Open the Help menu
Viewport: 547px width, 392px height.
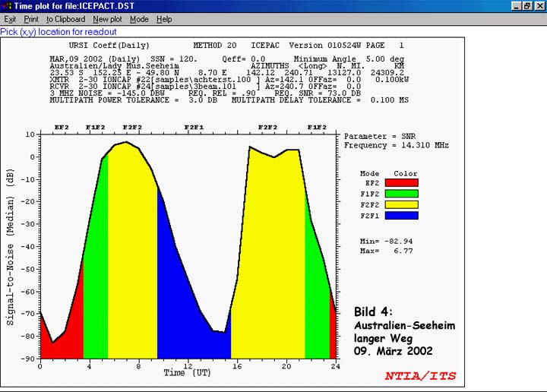tap(164, 19)
